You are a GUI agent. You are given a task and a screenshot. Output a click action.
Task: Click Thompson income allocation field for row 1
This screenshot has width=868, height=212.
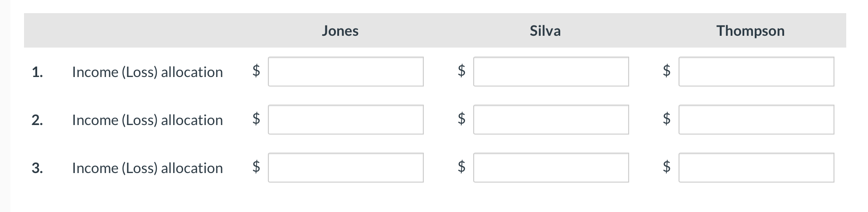[x=756, y=72]
